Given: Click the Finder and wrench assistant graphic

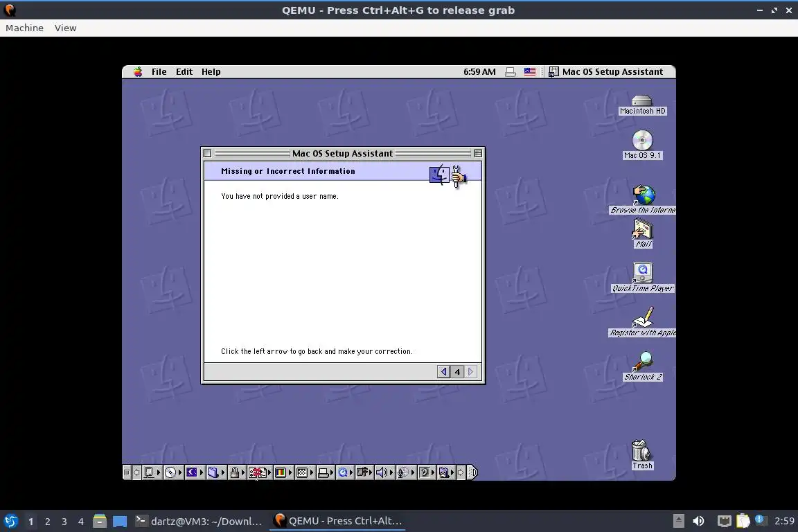Looking at the screenshot, I should tap(448, 176).
